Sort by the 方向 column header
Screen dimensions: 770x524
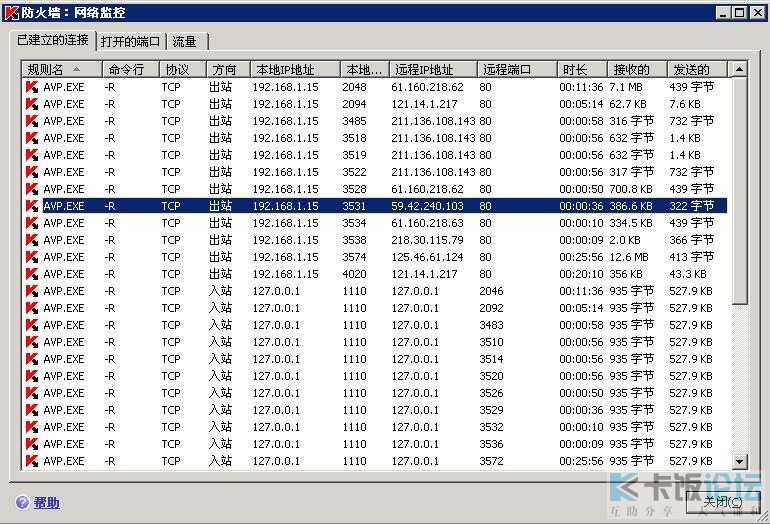point(228,70)
